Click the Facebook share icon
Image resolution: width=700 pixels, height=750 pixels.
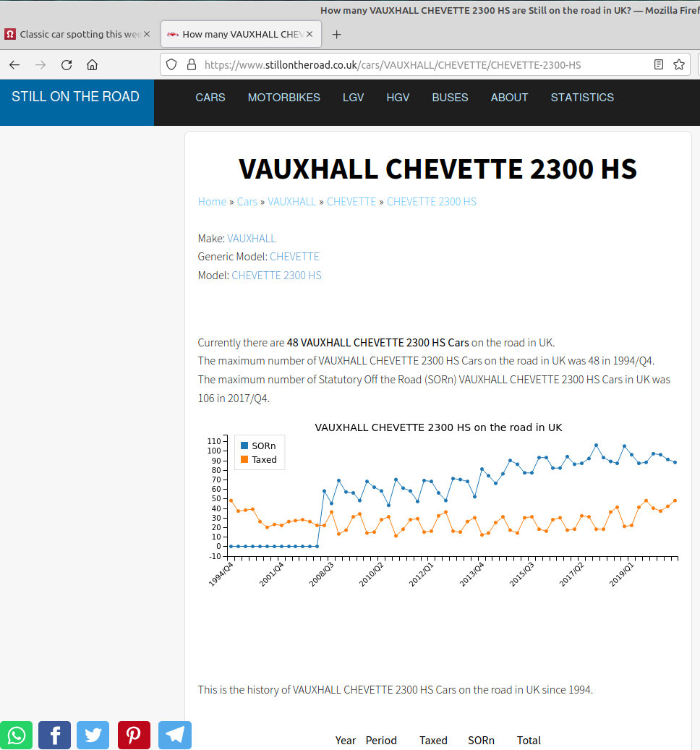tap(54, 735)
